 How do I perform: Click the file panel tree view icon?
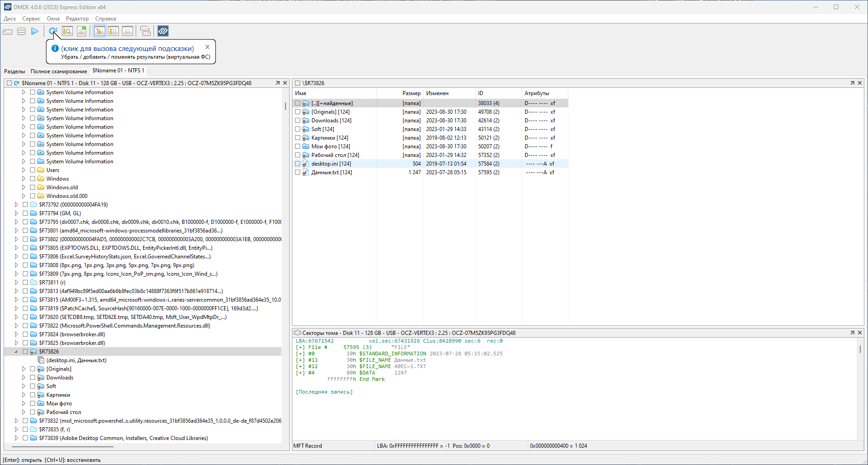click(x=100, y=31)
